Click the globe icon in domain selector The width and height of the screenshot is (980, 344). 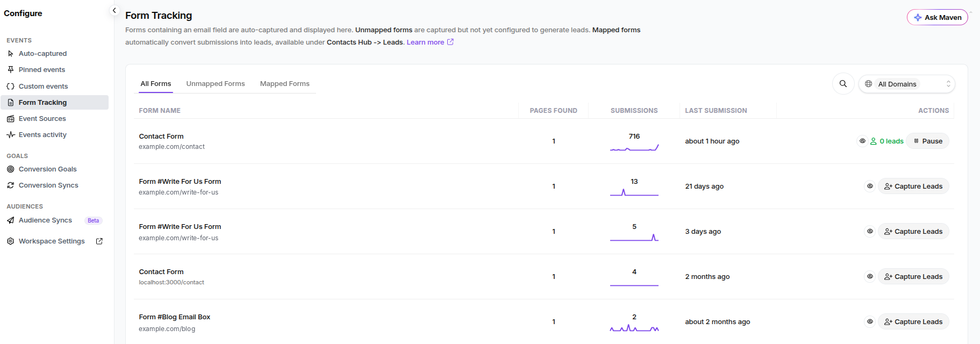tap(868, 84)
